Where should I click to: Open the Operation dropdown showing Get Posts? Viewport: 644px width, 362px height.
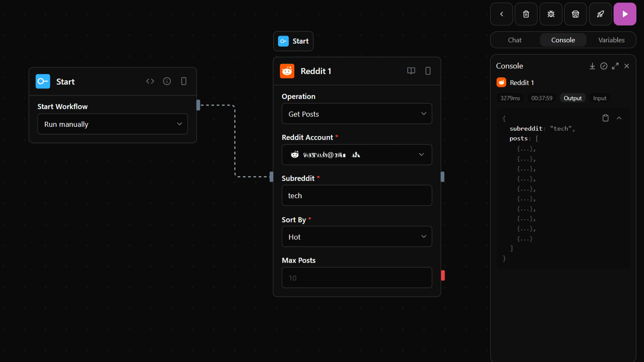357,114
